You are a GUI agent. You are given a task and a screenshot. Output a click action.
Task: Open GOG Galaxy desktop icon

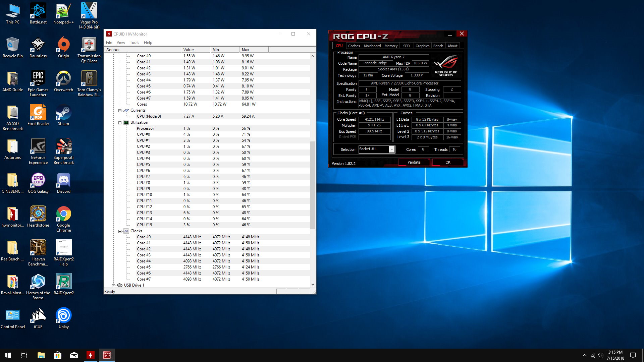click(38, 183)
